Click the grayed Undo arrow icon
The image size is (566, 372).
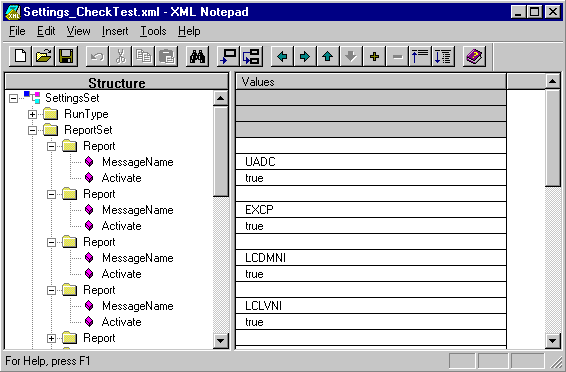(x=97, y=56)
